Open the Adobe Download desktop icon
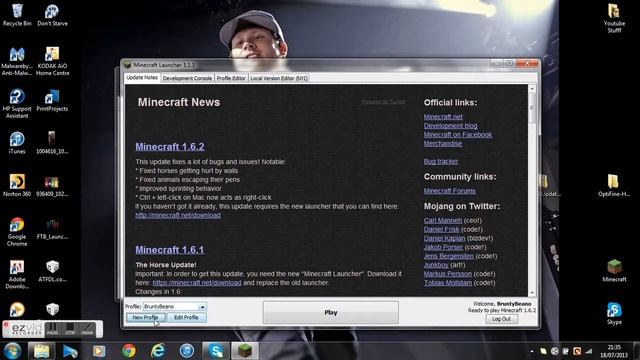This screenshot has width=640, height=360. click(x=17, y=274)
